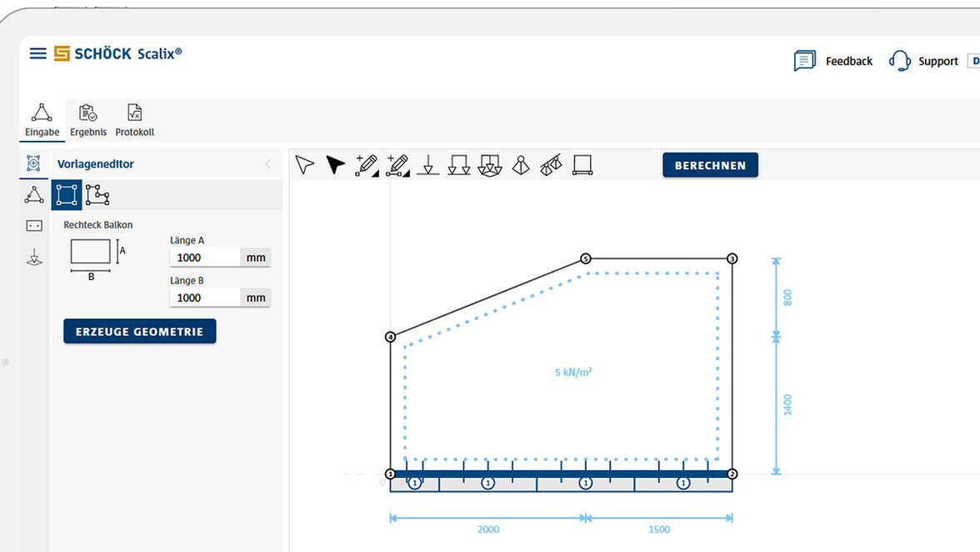Viewport: 980px width, 552px height.
Task: Select the outlined arrow pointer tool
Action: tap(305, 165)
